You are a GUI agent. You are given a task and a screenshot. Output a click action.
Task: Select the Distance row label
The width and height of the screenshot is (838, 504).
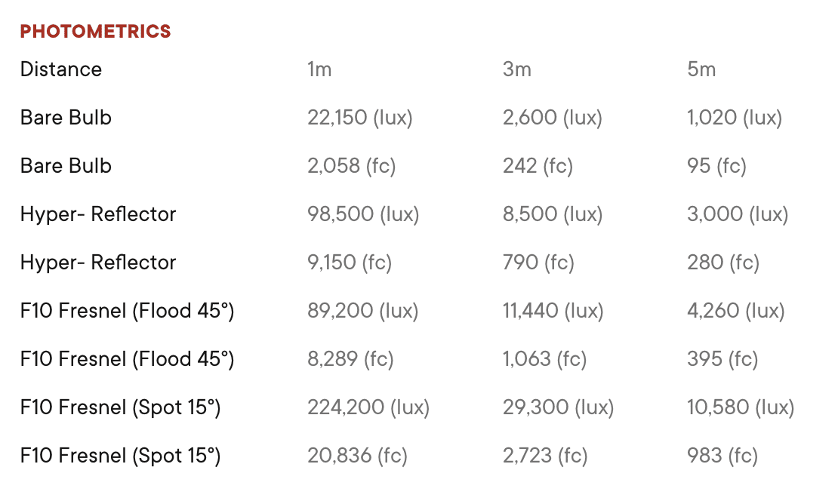click(61, 69)
